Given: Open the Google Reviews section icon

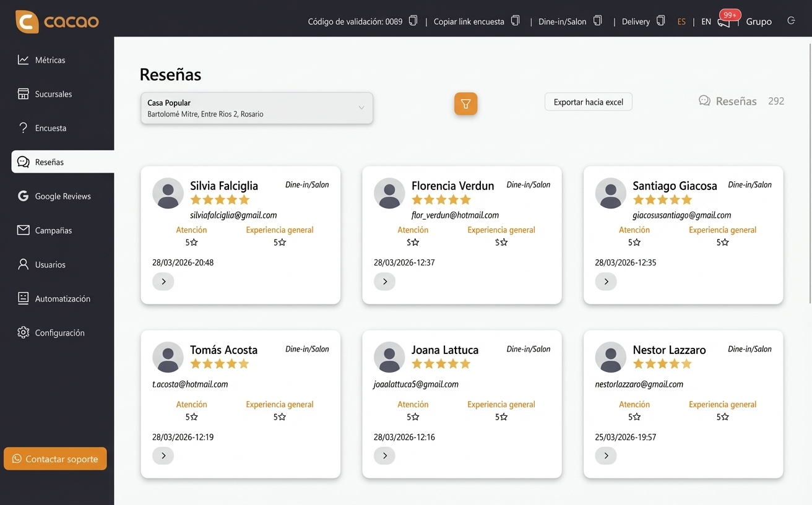Looking at the screenshot, I should point(23,196).
